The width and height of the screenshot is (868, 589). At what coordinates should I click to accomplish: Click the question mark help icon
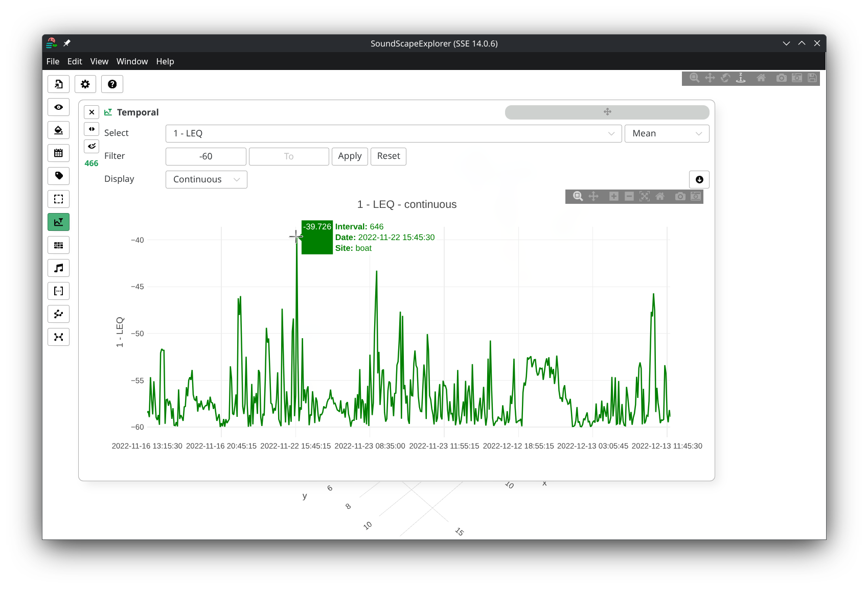click(112, 84)
